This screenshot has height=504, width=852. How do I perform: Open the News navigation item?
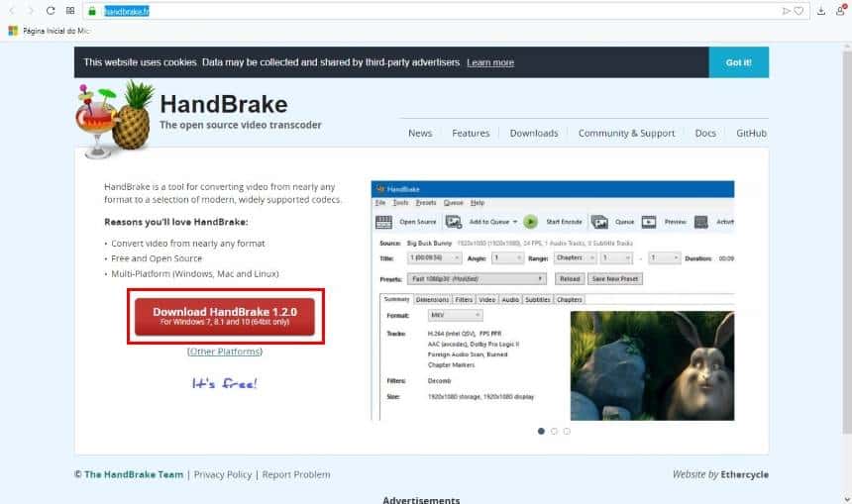coord(420,133)
